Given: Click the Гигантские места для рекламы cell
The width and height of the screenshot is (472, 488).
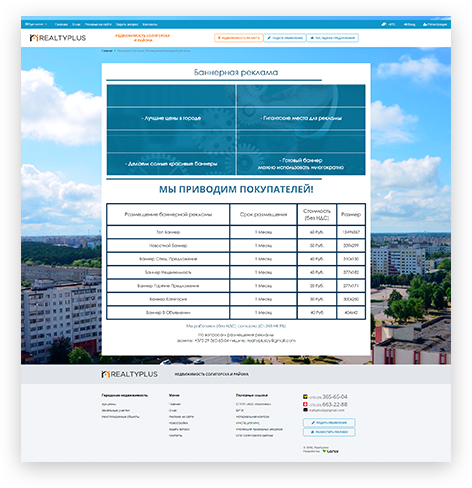Looking at the screenshot, I should click(x=301, y=118).
